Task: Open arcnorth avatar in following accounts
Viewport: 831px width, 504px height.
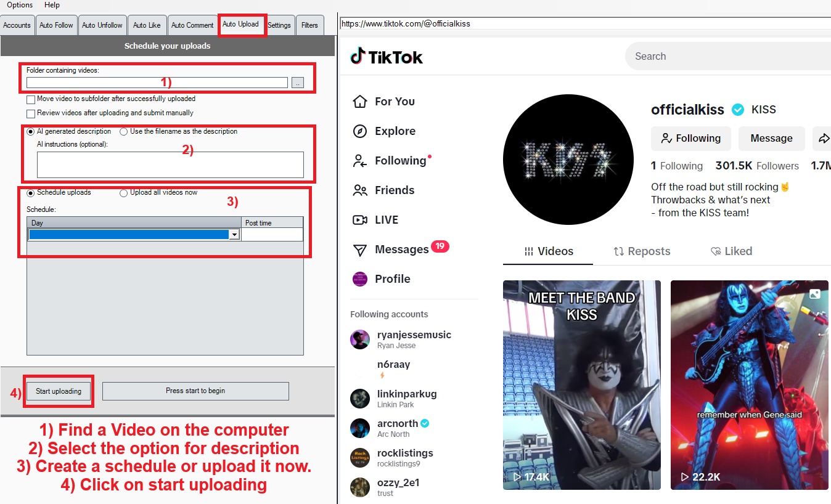Action: coord(360,428)
